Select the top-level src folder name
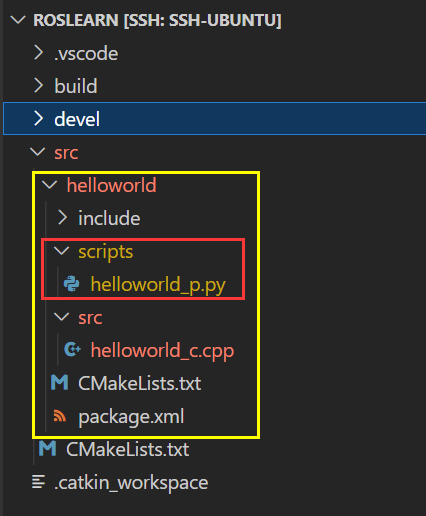 click(x=66, y=153)
